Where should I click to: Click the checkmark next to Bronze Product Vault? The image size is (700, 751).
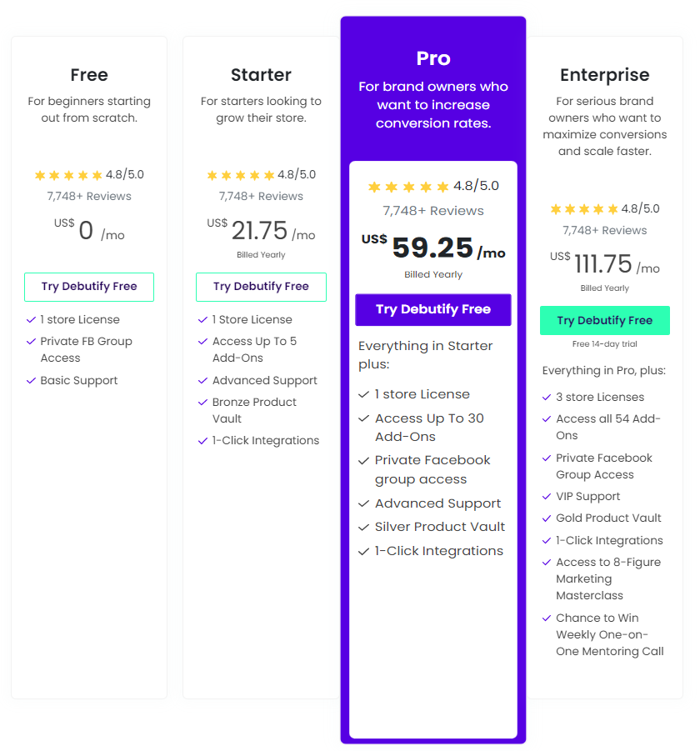(x=202, y=402)
